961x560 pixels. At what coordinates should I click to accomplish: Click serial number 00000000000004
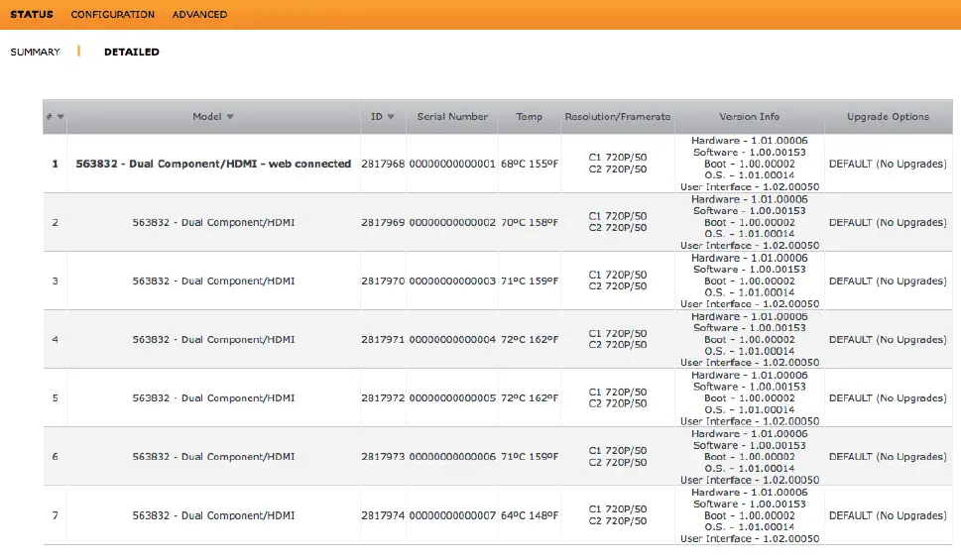tap(452, 339)
